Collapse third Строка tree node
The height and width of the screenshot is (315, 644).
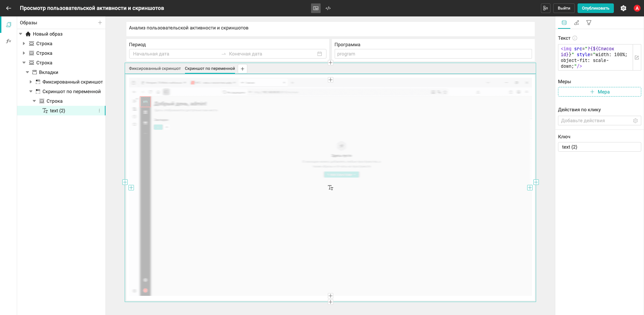(24, 63)
